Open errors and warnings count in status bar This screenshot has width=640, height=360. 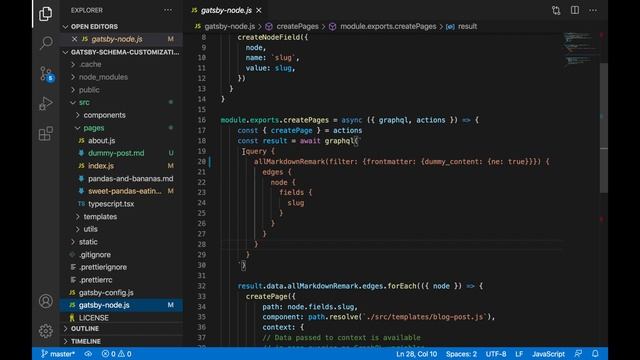click(117, 354)
